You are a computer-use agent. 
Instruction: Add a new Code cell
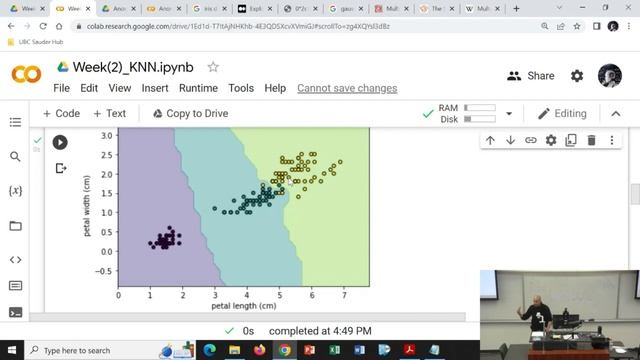(x=61, y=113)
